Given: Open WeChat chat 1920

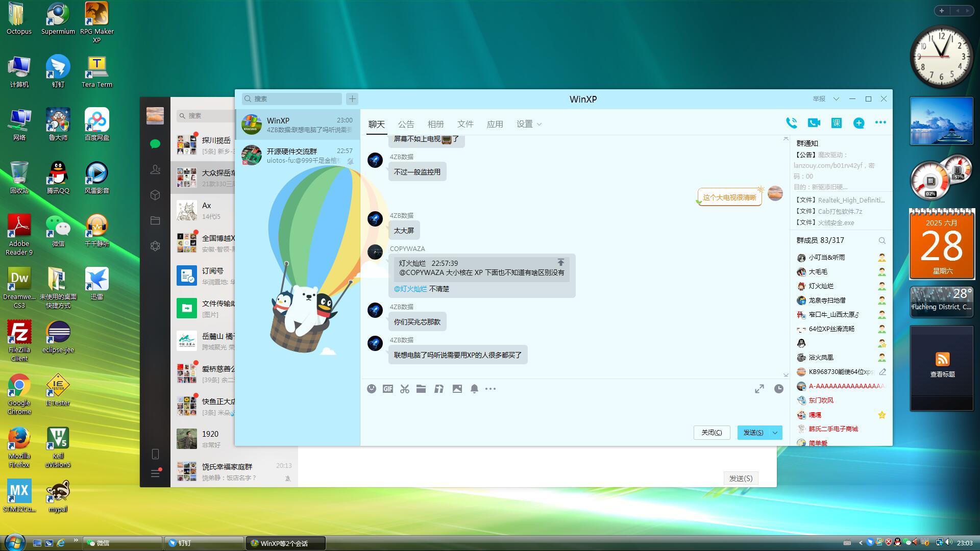Looking at the screenshot, I should [x=203, y=438].
